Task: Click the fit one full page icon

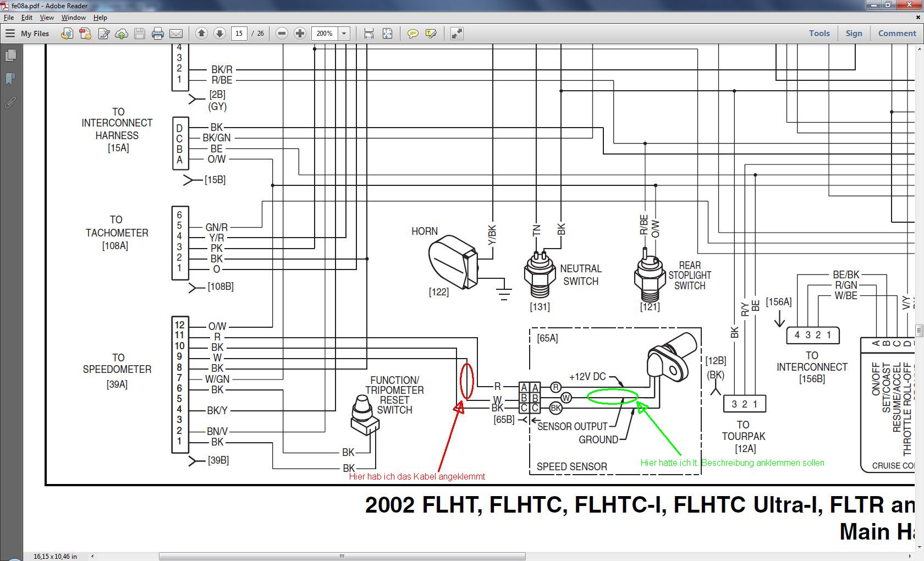Action: (x=387, y=34)
